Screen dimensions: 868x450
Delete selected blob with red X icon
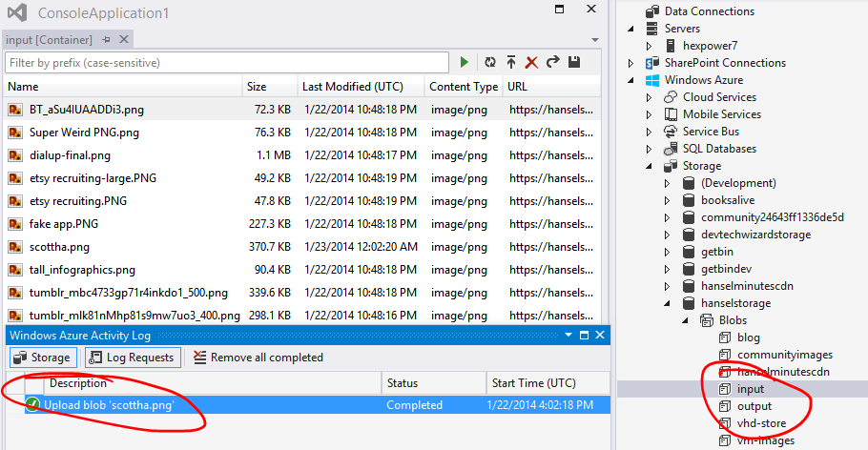531,63
